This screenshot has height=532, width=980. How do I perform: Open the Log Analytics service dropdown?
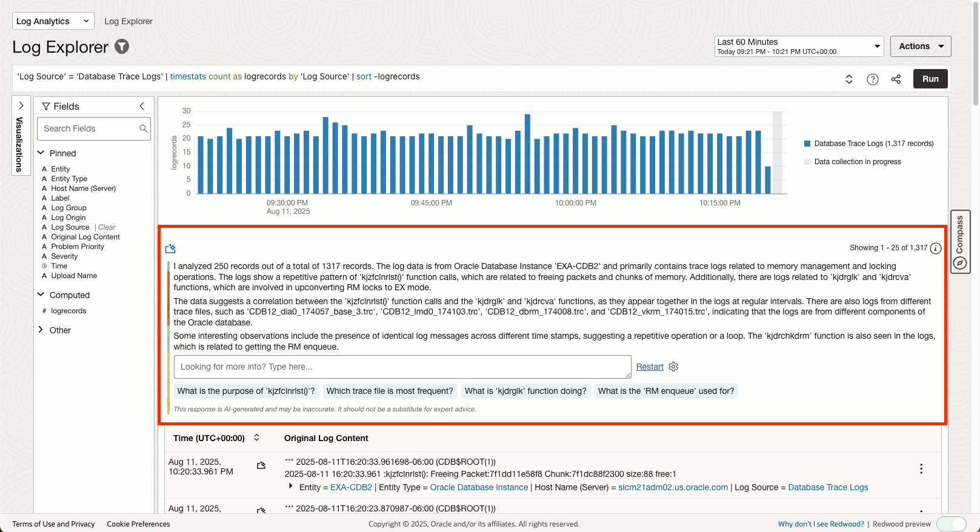[x=53, y=21]
